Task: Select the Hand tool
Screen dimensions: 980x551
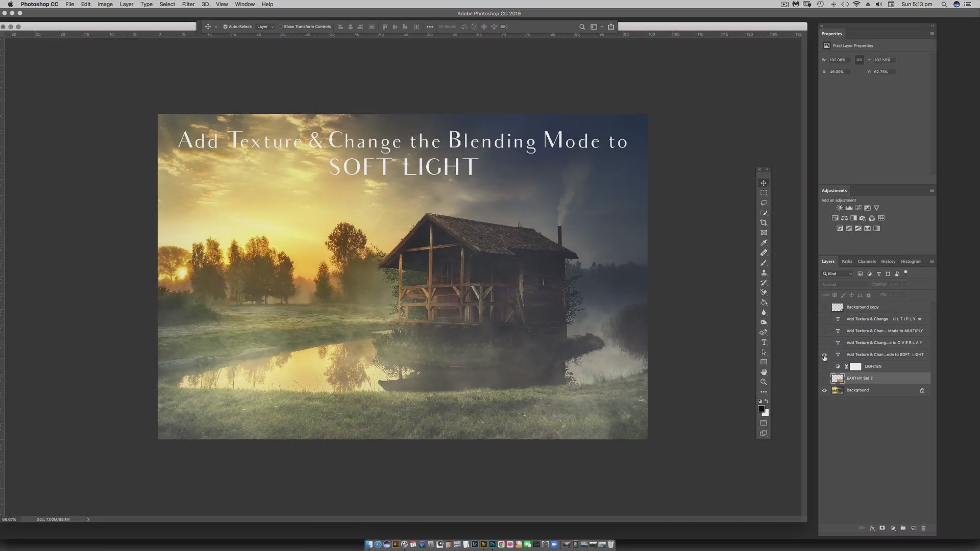Action: [x=764, y=372]
